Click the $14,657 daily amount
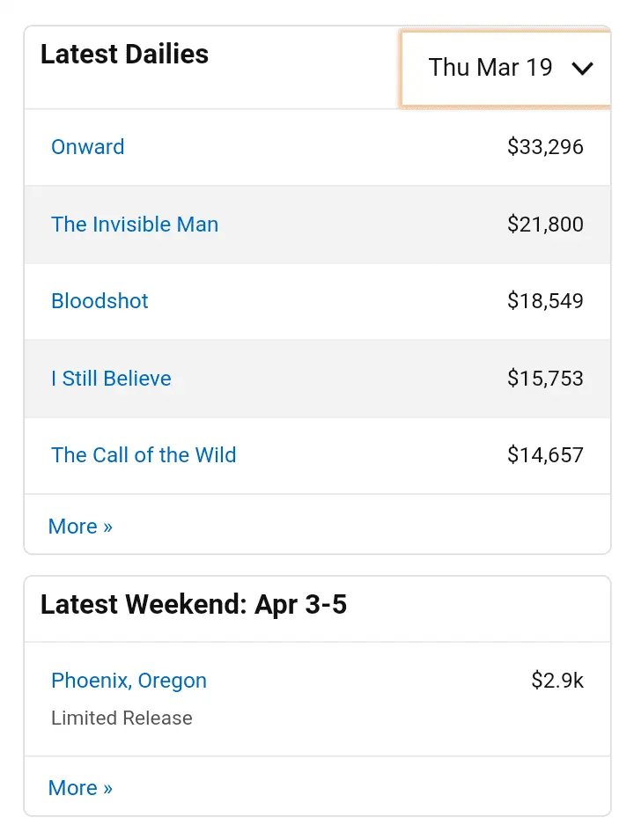The width and height of the screenshot is (634, 840). [x=545, y=455]
